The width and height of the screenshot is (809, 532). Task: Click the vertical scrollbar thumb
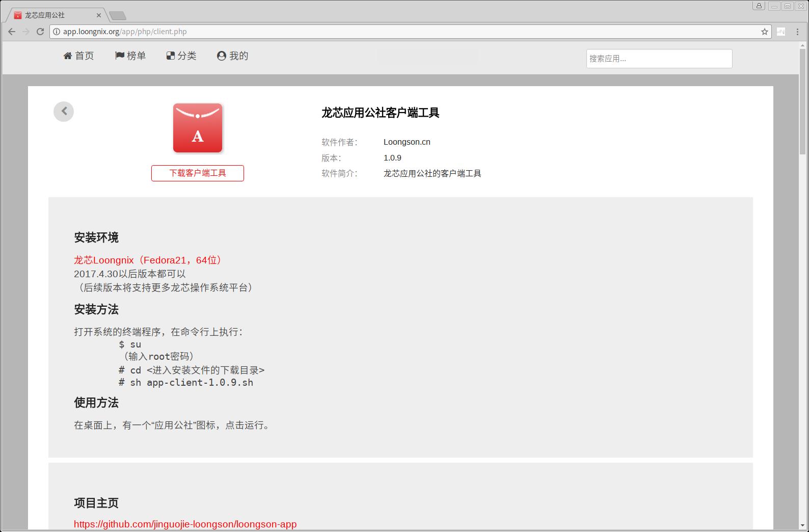[803, 101]
